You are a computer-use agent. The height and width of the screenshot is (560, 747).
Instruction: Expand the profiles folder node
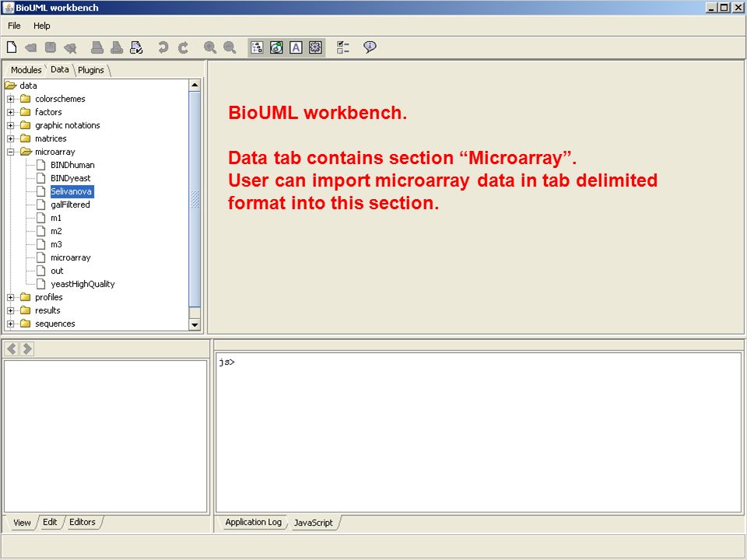click(x=10, y=298)
